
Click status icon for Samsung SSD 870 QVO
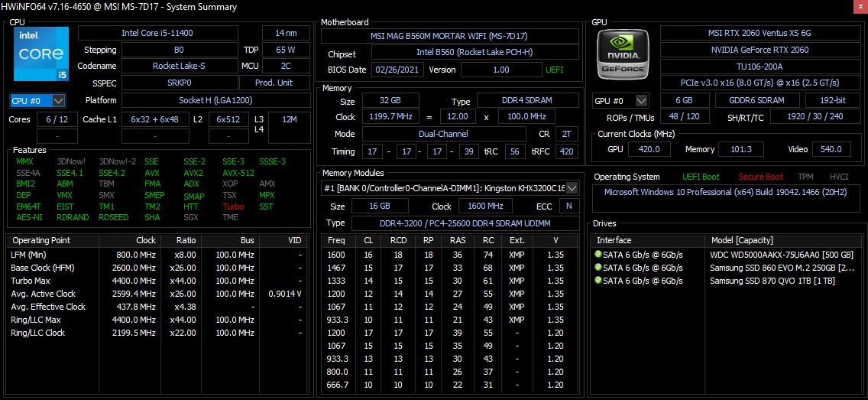[598, 281]
